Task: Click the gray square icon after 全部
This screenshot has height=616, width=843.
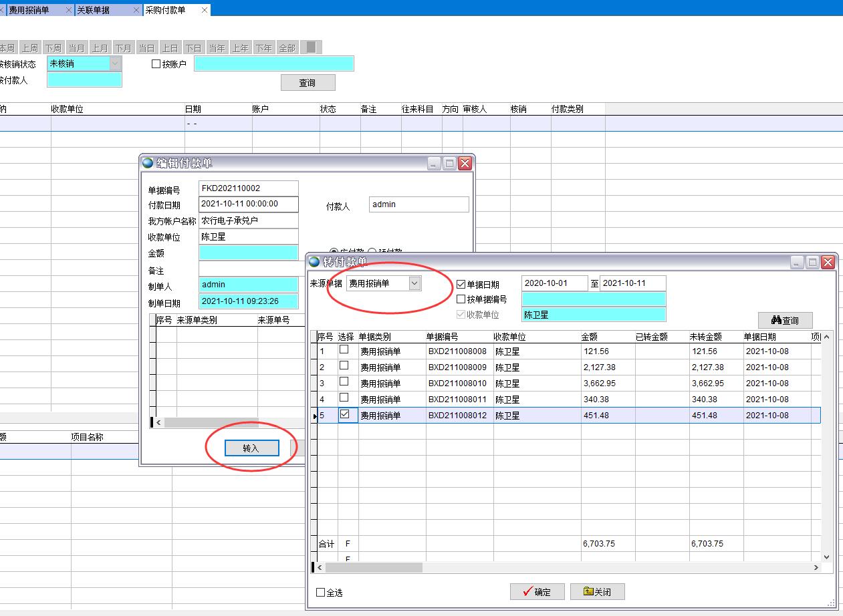Action: click(x=311, y=47)
